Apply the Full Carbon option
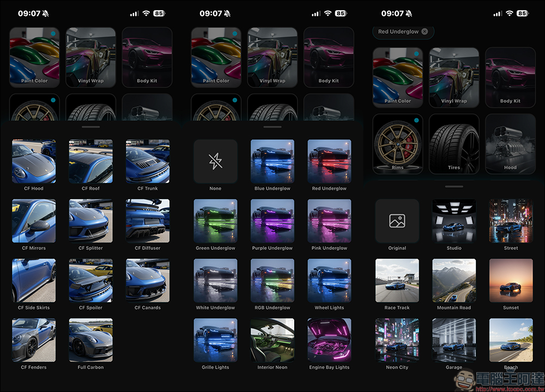The height and width of the screenshot is (392, 545). point(90,340)
